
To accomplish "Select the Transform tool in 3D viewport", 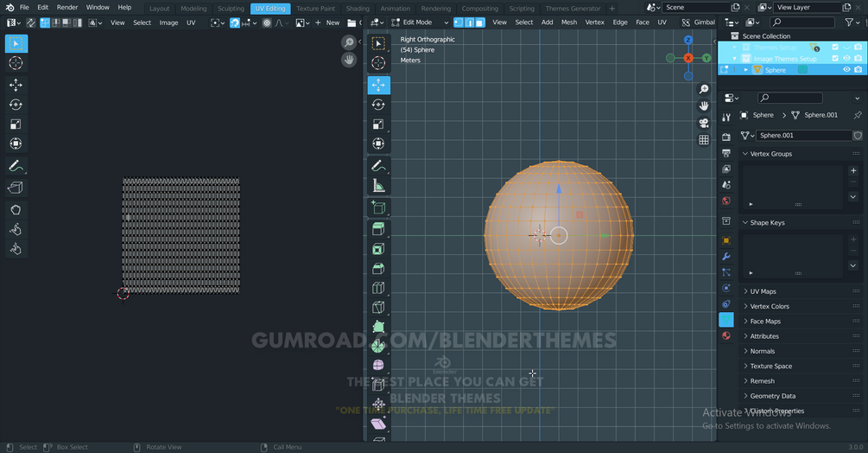I will [x=378, y=144].
